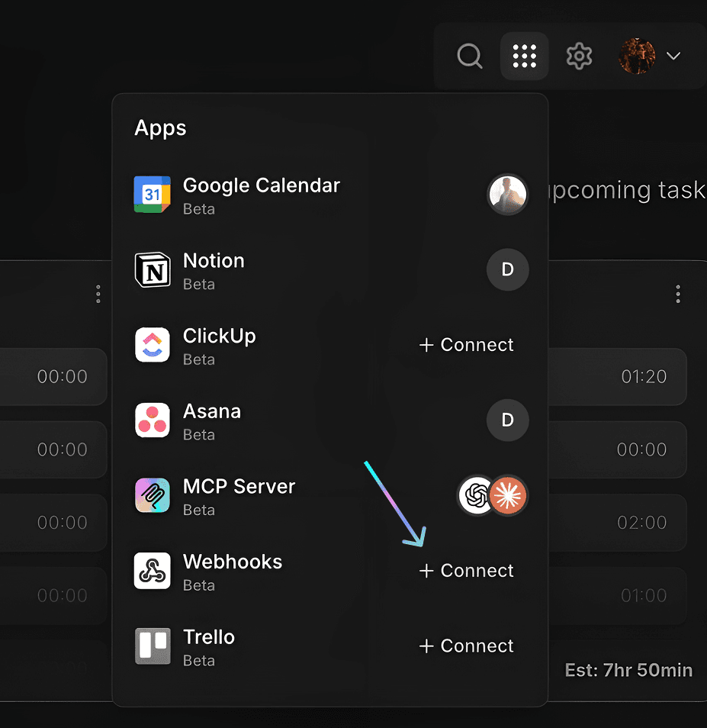Select the Google Calendar label
The width and height of the screenshot is (707, 728).
tap(261, 185)
